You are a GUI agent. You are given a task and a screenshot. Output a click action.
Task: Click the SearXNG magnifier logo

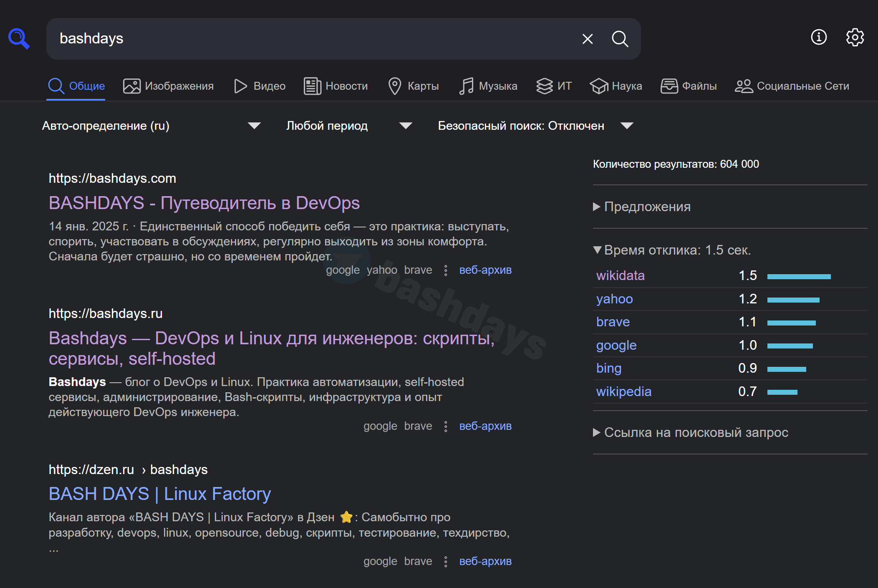point(19,38)
